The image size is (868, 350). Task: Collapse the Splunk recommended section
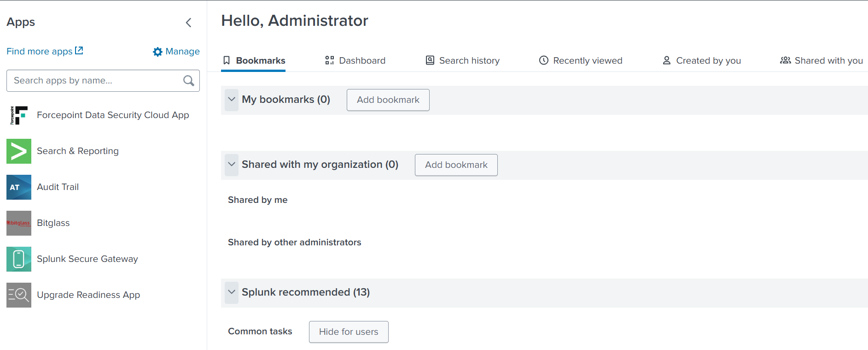pyautogui.click(x=232, y=292)
